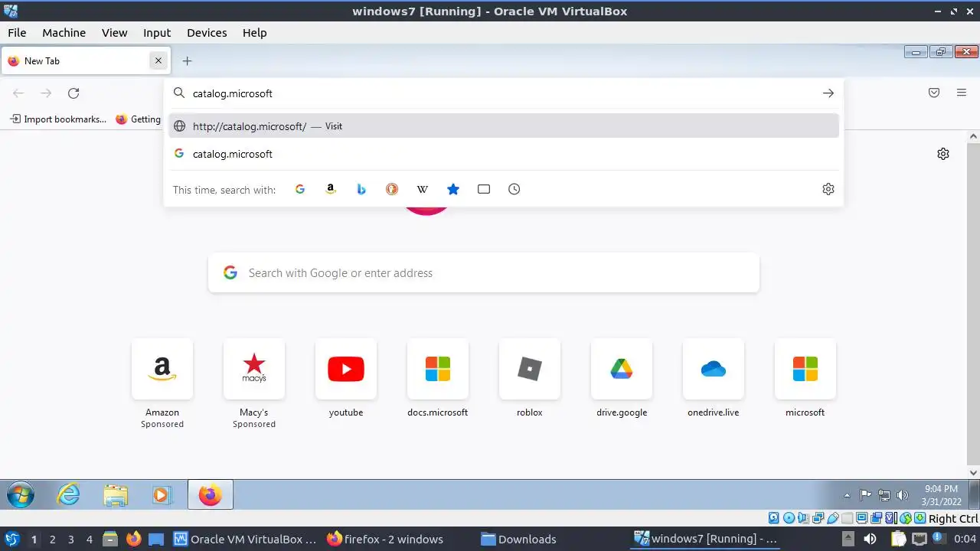The image size is (980, 551).
Task: Open Windows Explorer from the taskbar
Action: (x=116, y=495)
